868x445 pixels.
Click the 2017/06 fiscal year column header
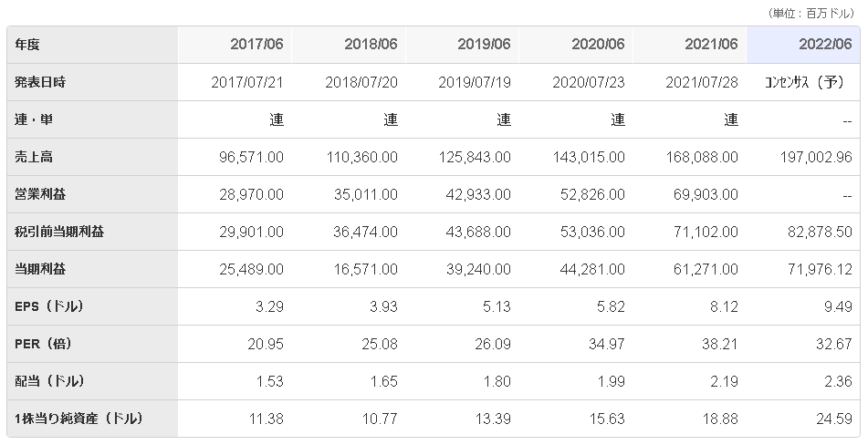[257, 45]
